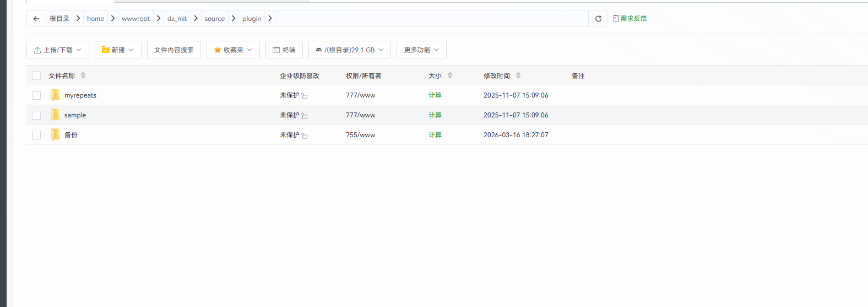Calculate size of myrepeats via 计算
Screen dimensions: 868x307
coord(435,95)
